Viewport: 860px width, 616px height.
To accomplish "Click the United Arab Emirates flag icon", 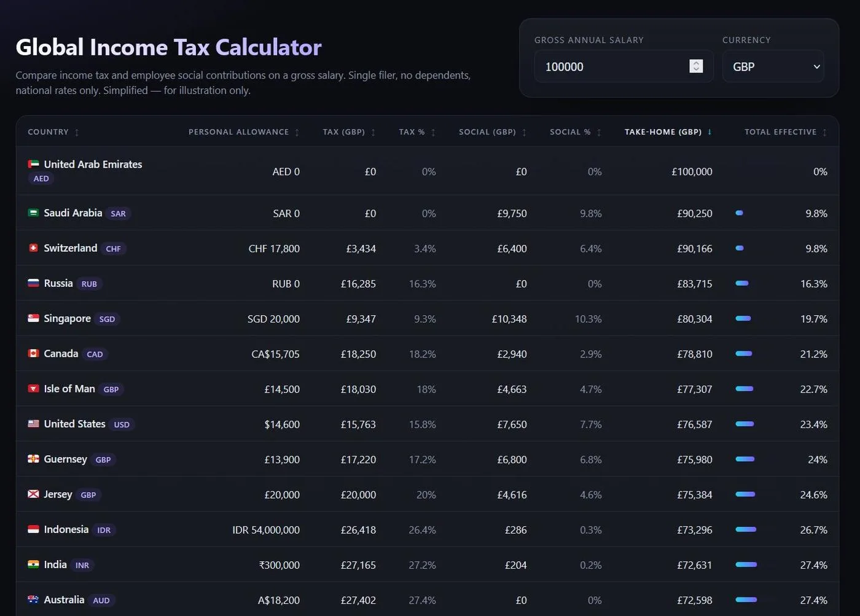I will tap(33, 165).
